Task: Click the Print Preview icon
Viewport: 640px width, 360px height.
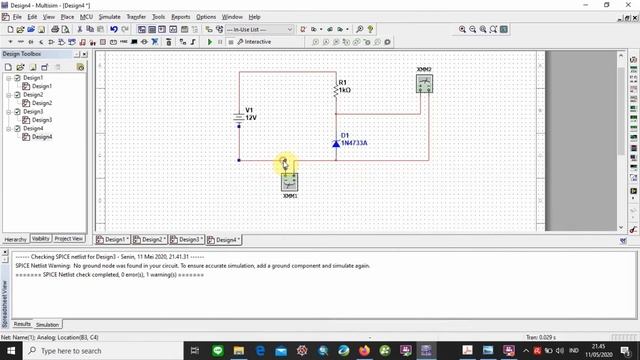Action: 65,29
